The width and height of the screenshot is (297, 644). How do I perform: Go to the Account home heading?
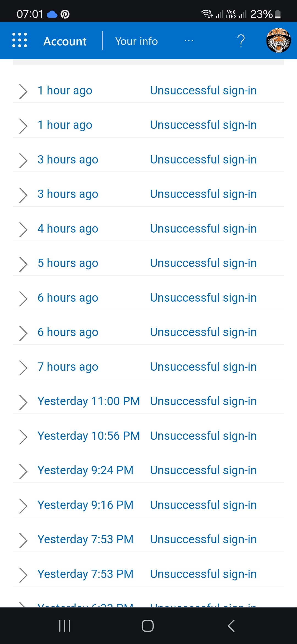coord(65,41)
